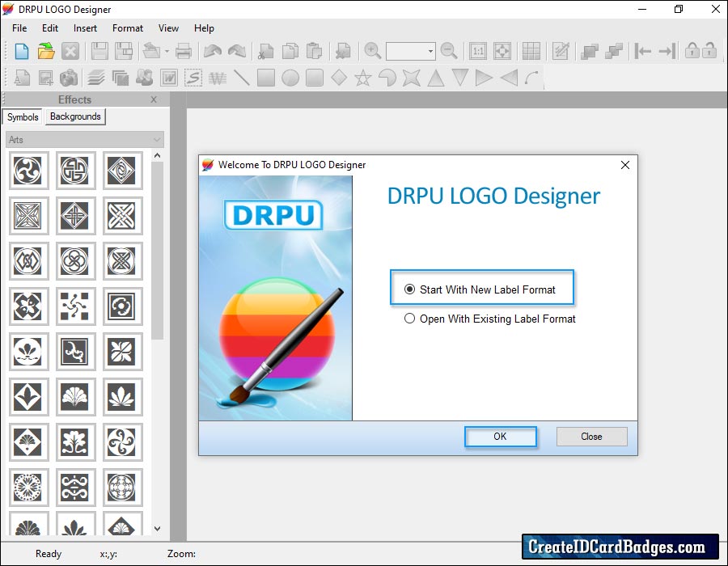Open the zoom percentage combo box

point(411,51)
